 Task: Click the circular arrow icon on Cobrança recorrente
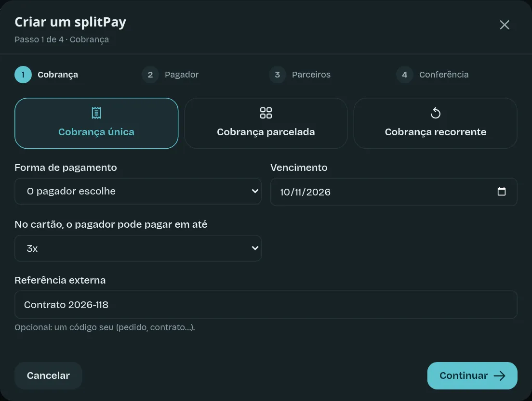pos(435,113)
